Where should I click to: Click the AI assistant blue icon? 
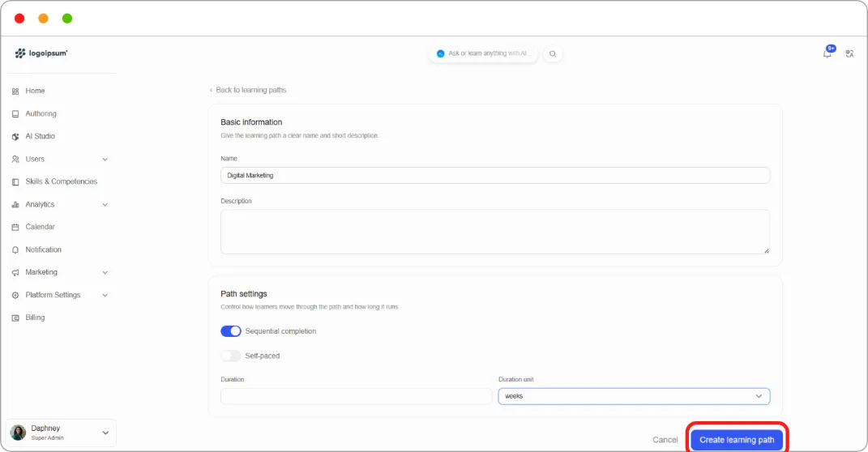tap(441, 53)
